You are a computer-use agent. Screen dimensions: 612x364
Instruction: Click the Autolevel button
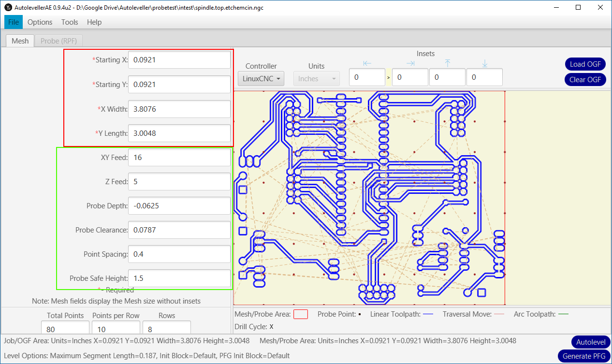click(x=590, y=342)
